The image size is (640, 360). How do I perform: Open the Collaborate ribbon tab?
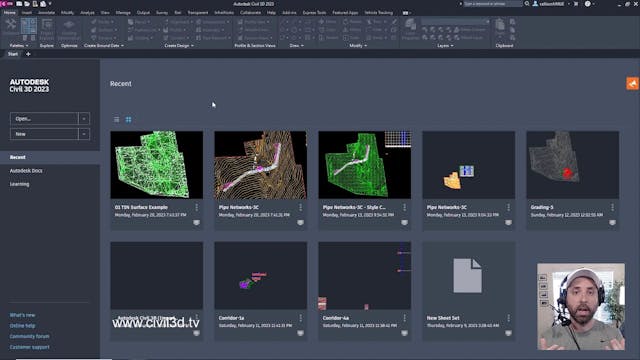click(x=250, y=13)
